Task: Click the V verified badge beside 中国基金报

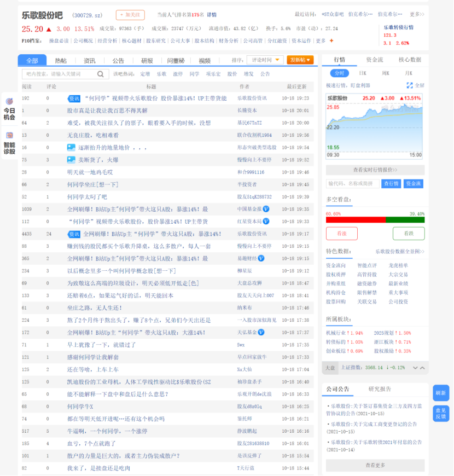Action: (266, 209)
